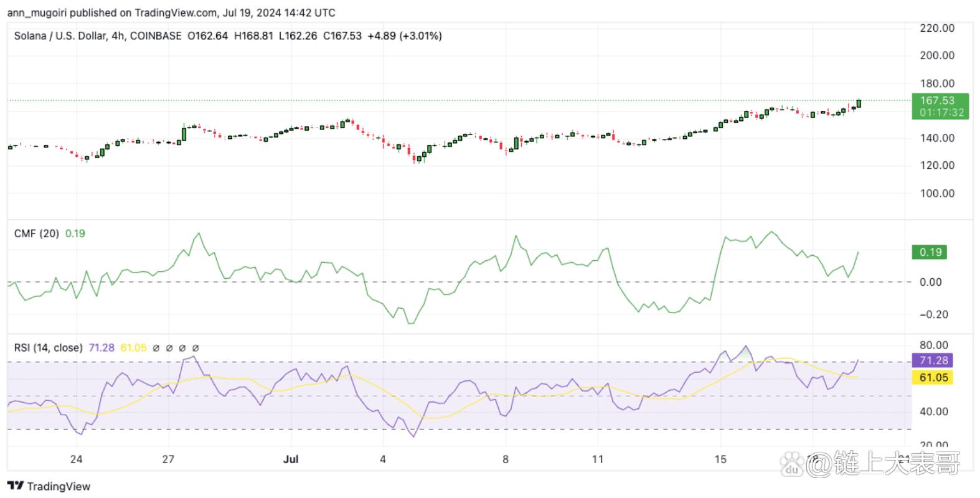Click the 140.00 price axis label

click(937, 138)
